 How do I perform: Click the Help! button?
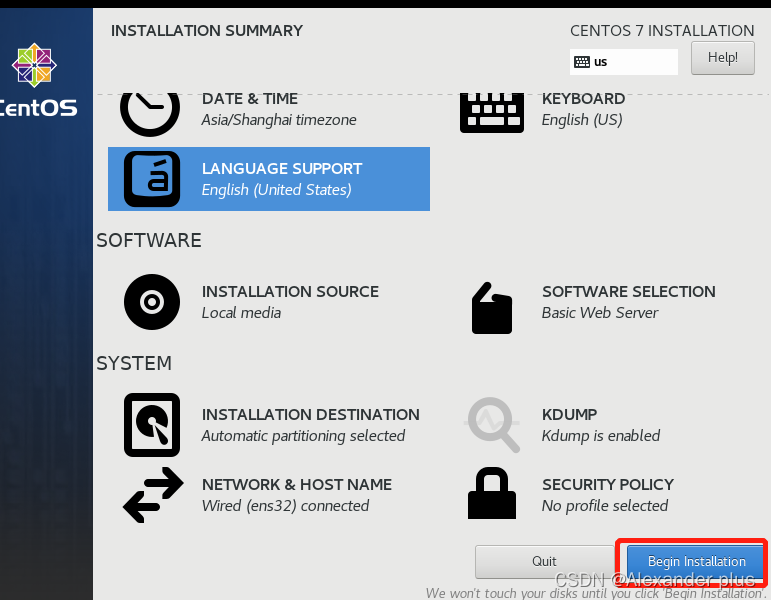click(x=722, y=58)
